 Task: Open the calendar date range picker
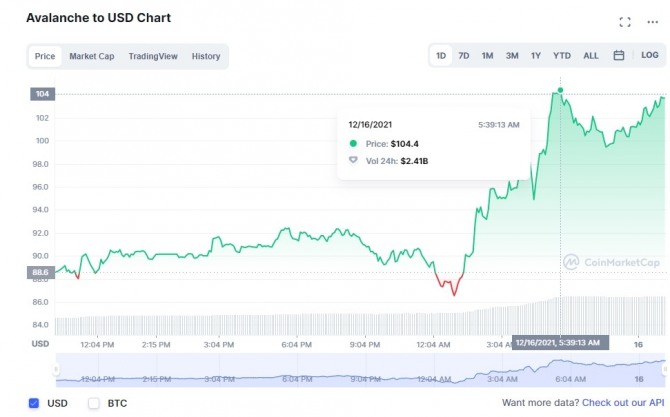pyautogui.click(x=619, y=56)
